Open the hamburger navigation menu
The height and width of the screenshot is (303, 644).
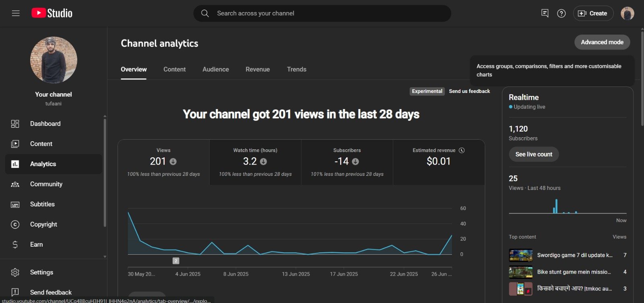click(16, 13)
